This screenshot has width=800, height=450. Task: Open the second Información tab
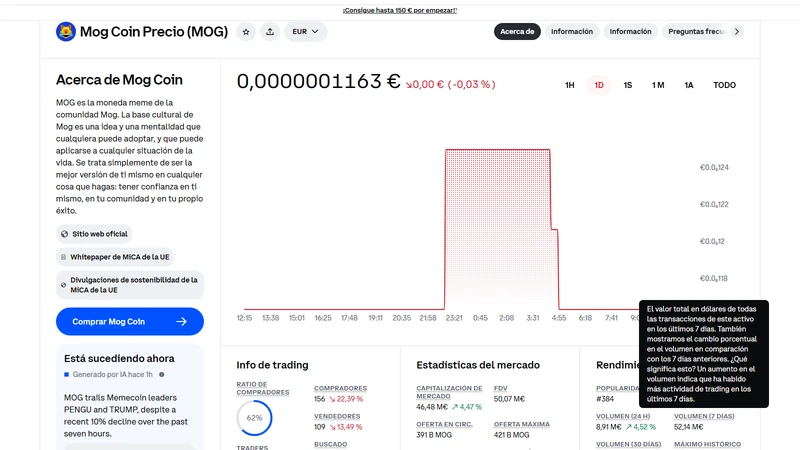pyautogui.click(x=630, y=32)
